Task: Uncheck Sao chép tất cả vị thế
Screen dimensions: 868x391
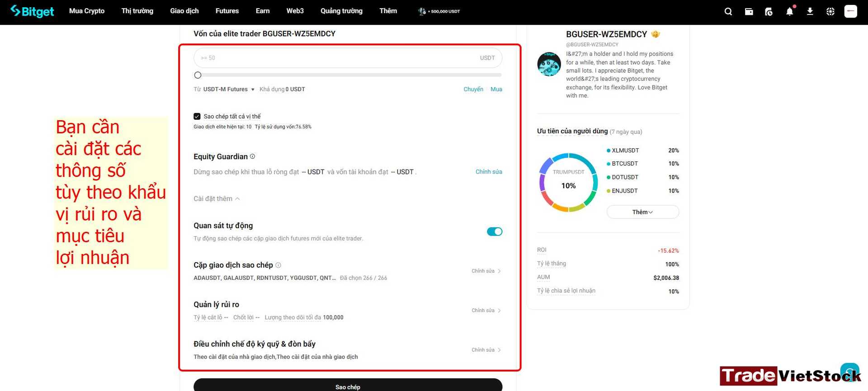Action: tap(197, 117)
